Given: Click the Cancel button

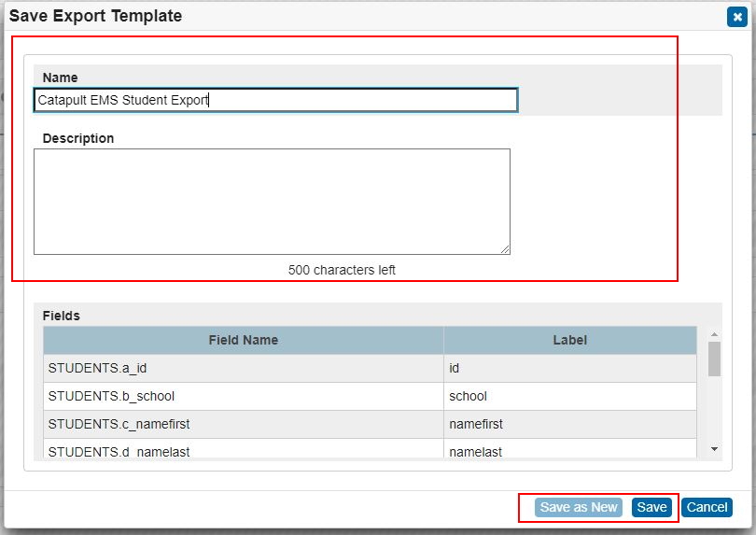Looking at the screenshot, I should 707,507.
